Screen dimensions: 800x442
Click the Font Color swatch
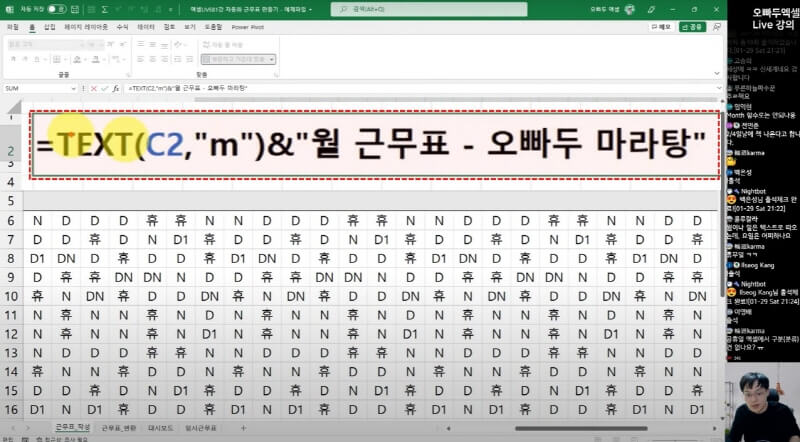pos(95,60)
